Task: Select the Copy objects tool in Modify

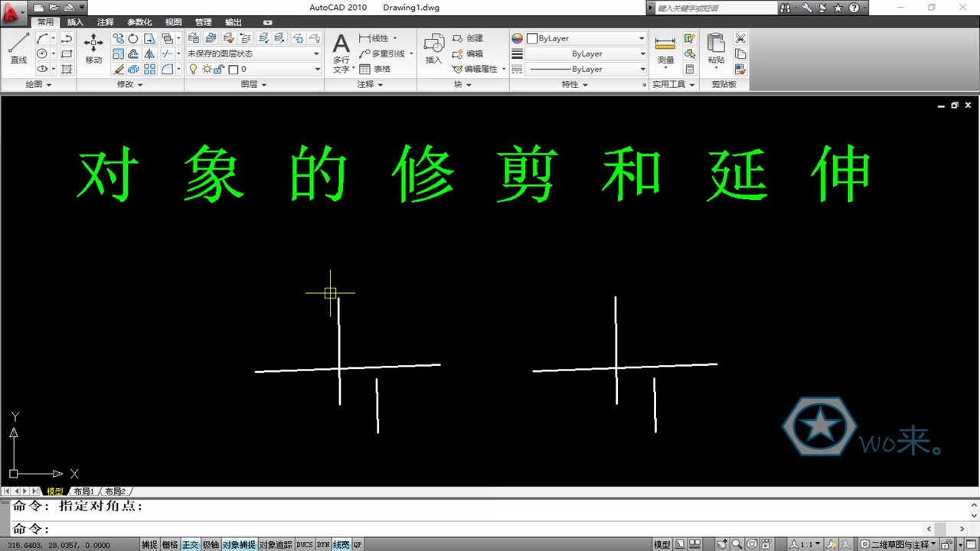Action: 118,38
